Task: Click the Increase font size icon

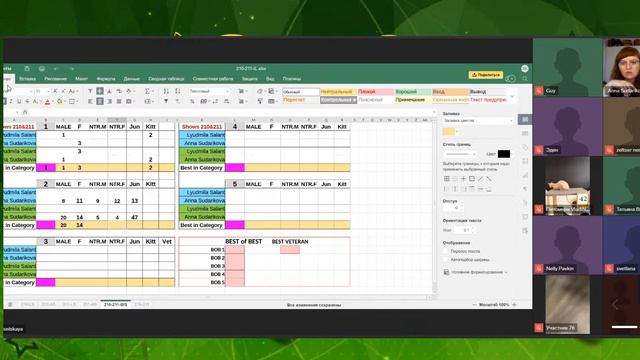Action: (55, 91)
